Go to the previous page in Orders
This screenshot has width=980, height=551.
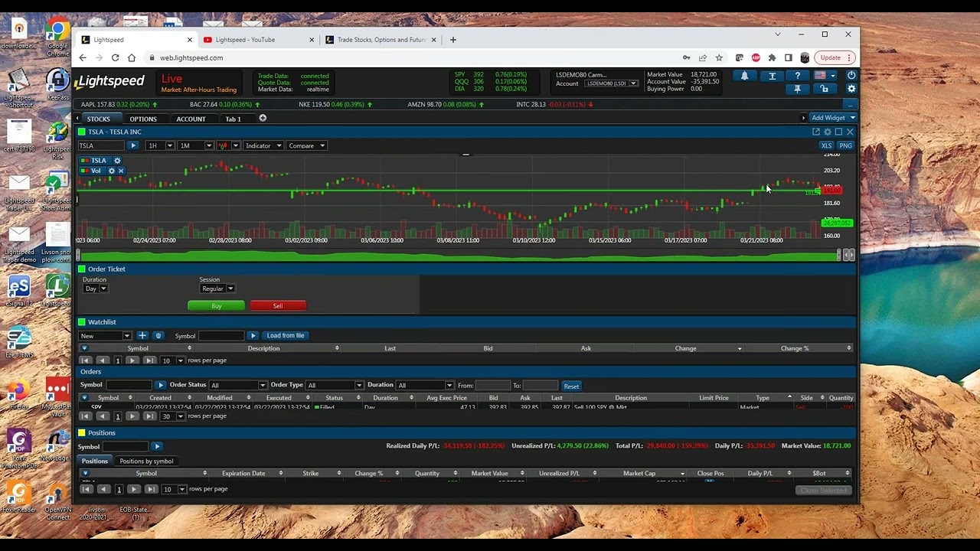[102, 416]
